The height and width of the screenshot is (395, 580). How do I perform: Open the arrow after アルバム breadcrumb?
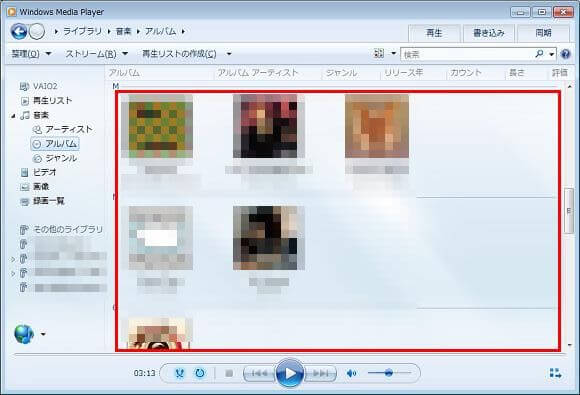tap(183, 31)
